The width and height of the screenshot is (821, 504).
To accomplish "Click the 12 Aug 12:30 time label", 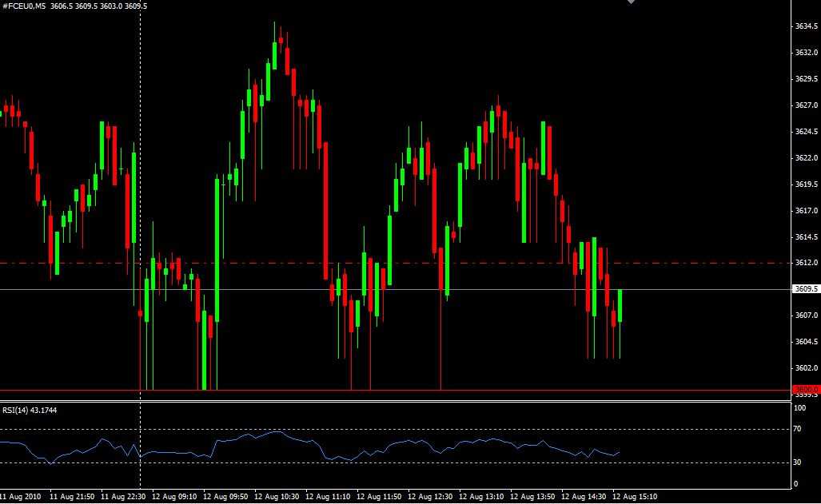I will click(x=430, y=496).
